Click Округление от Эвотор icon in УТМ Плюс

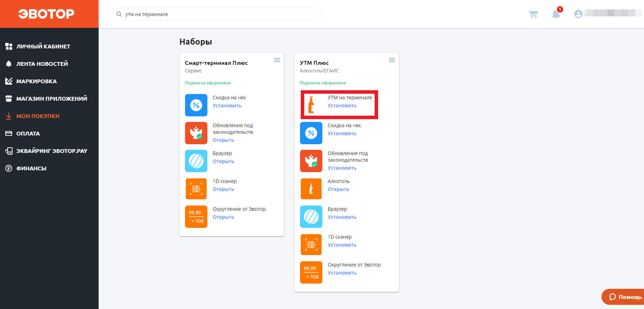311,272
